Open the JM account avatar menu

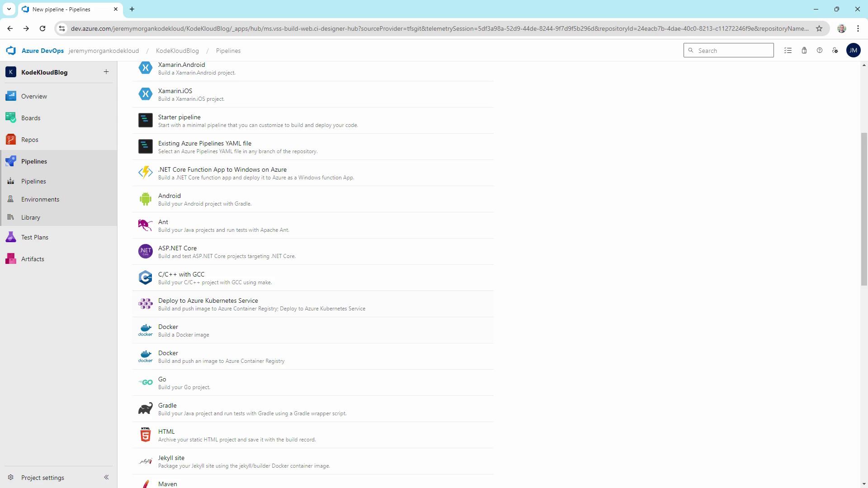pos(853,51)
